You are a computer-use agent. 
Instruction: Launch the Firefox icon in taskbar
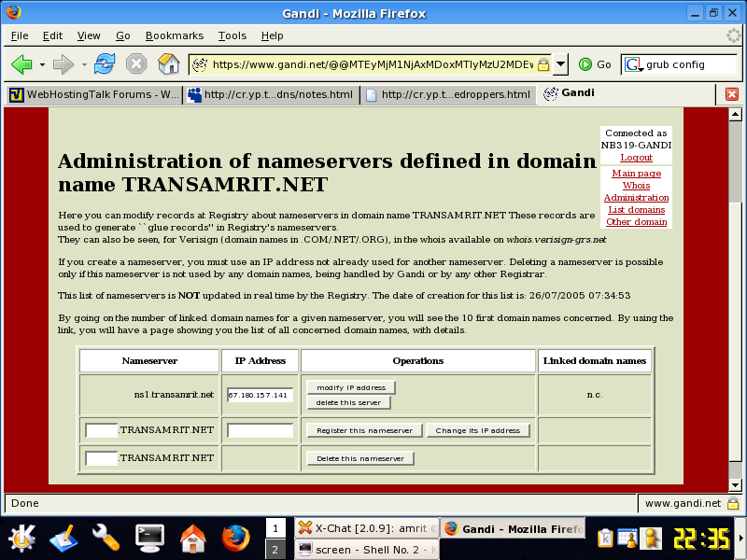pos(236,539)
